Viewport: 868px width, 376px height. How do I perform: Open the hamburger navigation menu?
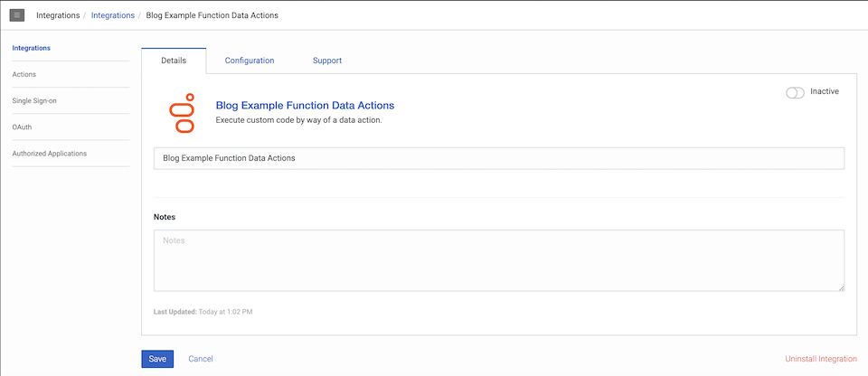coord(17,15)
